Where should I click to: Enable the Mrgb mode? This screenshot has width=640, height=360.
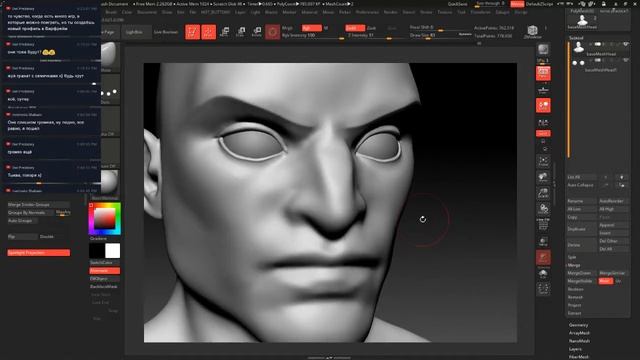287,28
